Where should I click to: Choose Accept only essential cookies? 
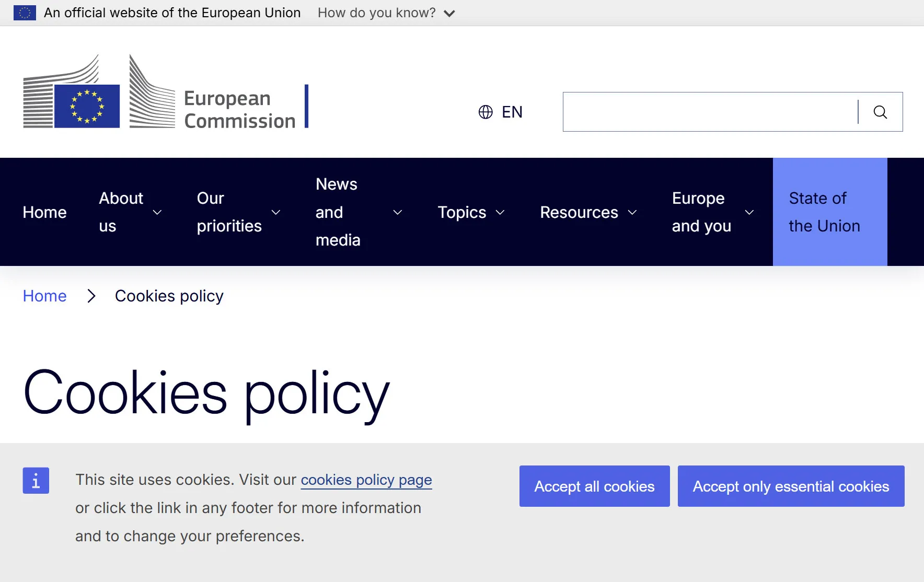tap(791, 486)
